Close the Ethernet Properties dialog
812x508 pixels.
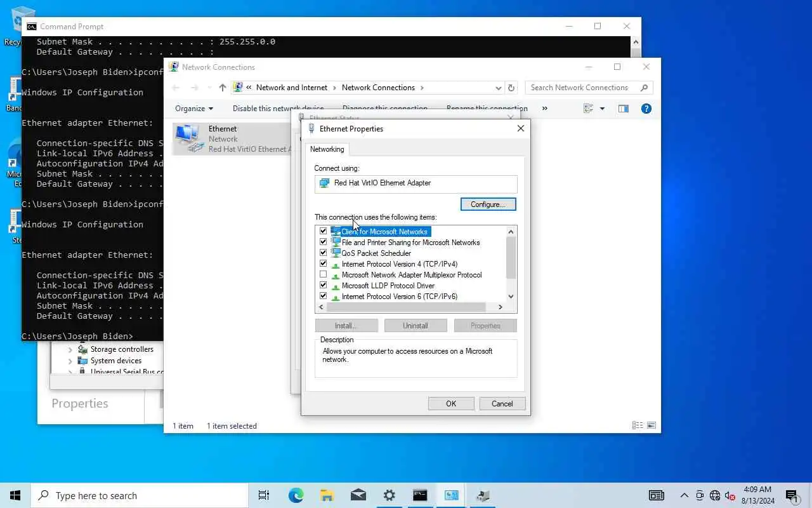[520, 128]
